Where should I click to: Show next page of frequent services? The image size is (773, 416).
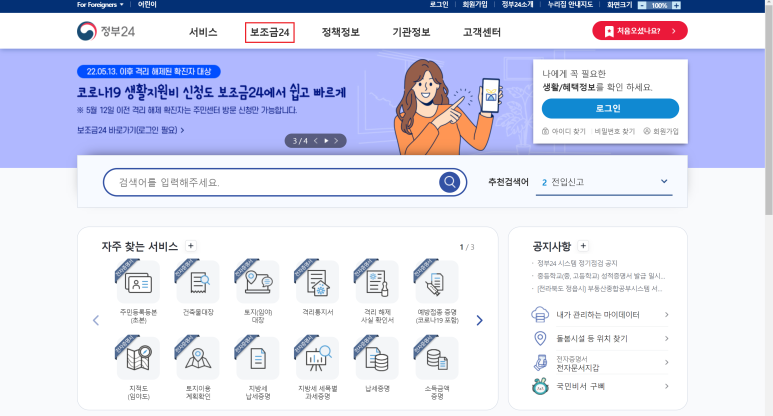click(x=479, y=320)
